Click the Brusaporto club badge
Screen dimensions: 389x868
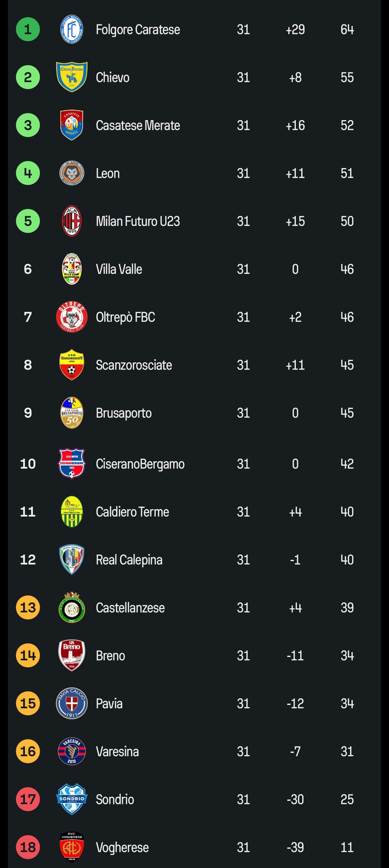pos(72,413)
